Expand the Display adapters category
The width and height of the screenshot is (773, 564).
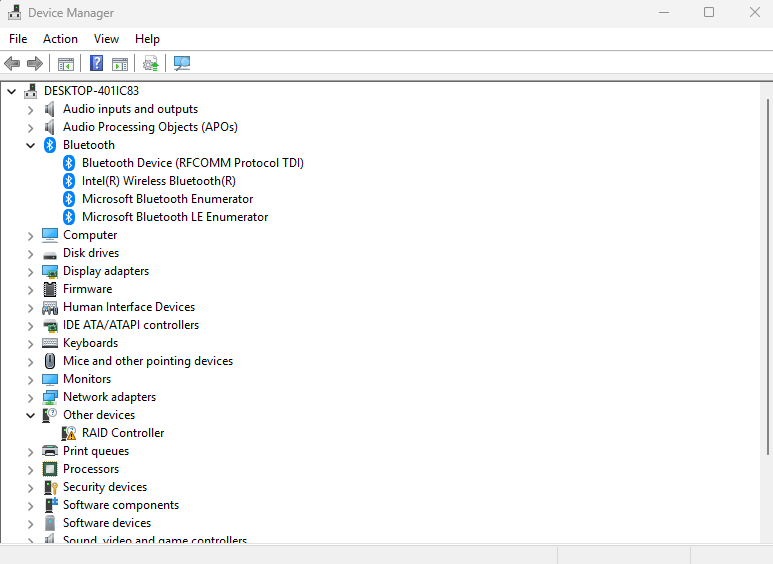pos(31,272)
